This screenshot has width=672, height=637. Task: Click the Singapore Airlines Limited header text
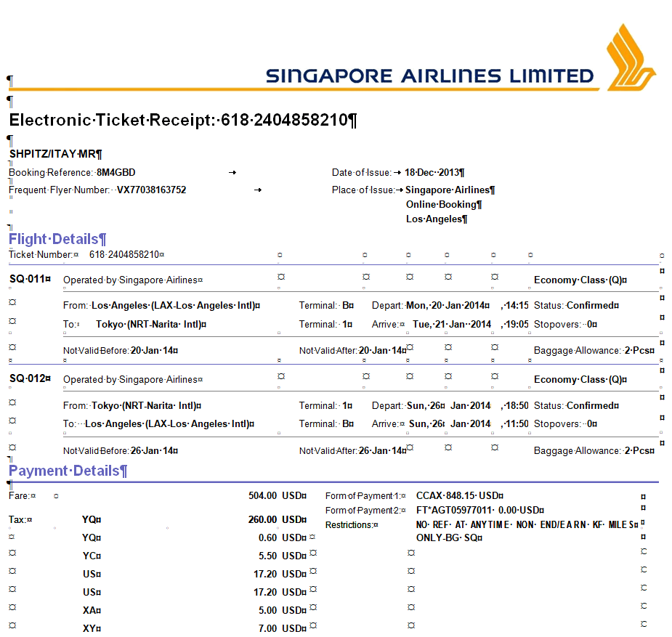coord(429,76)
